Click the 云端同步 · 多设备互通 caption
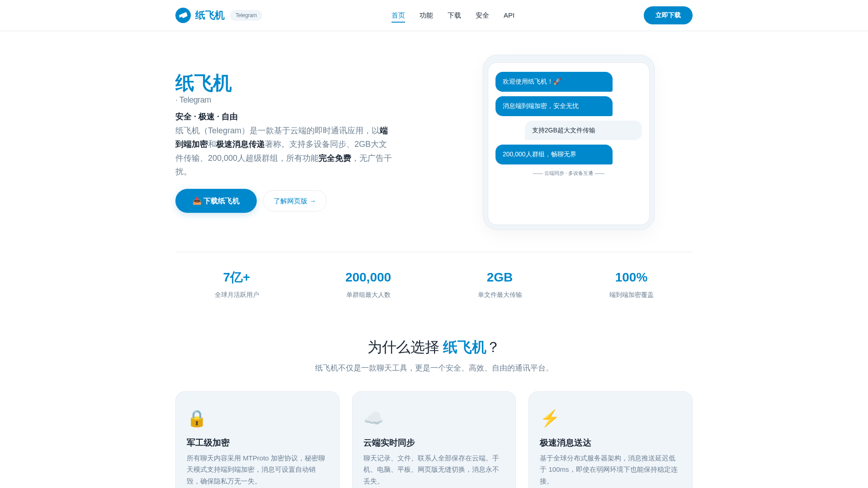This screenshot has width=868, height=488. 569,174
